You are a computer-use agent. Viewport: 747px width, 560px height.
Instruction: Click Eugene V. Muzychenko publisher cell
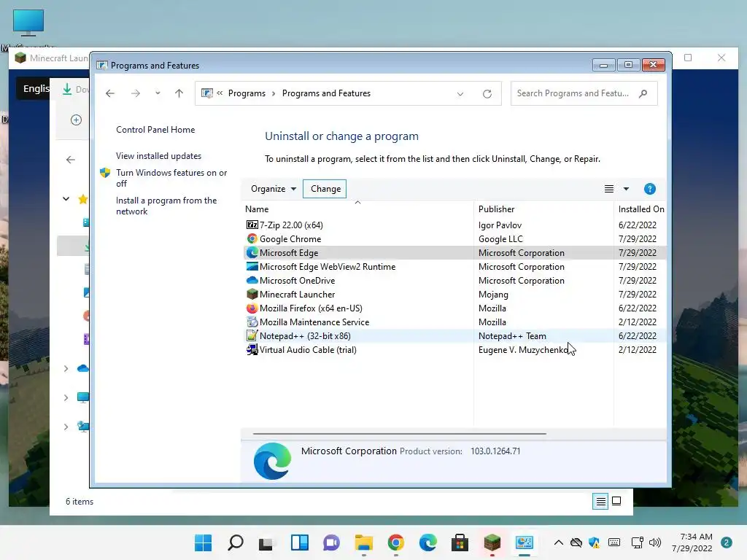(x=523, y=349)
